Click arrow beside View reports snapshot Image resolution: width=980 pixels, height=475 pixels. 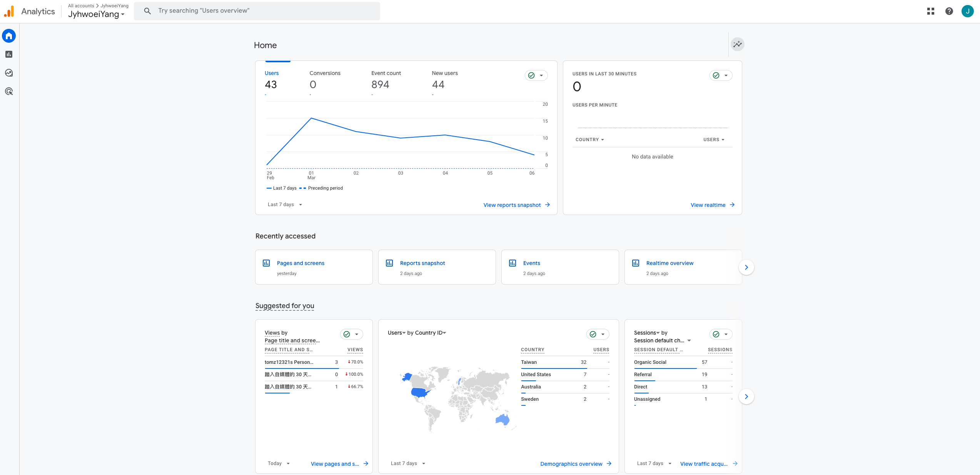[x=548, y=205]
